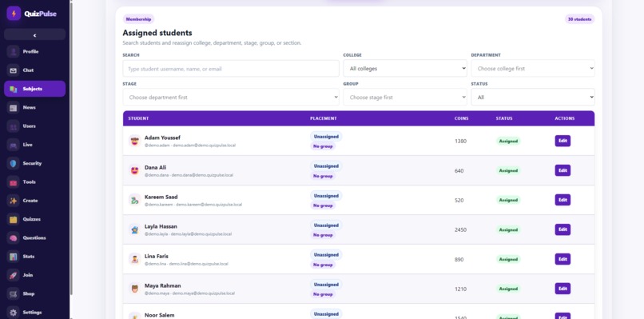Open the Questions brain icon
The image size is (644, 319).
13,238
